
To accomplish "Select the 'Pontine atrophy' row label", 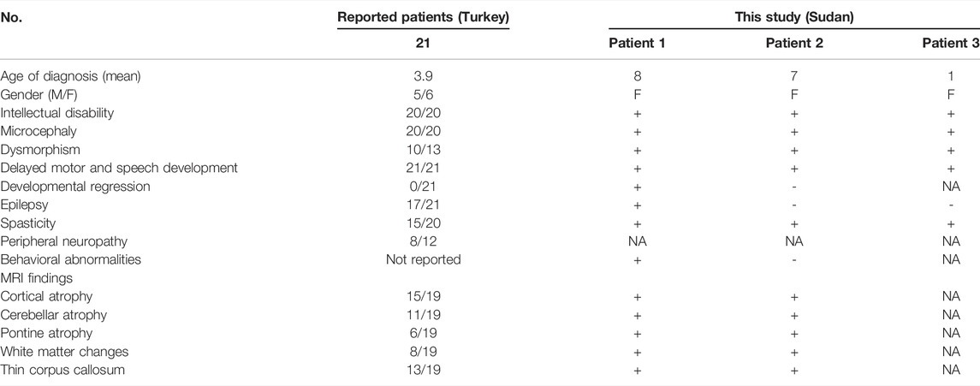I will tap(46, 333).
